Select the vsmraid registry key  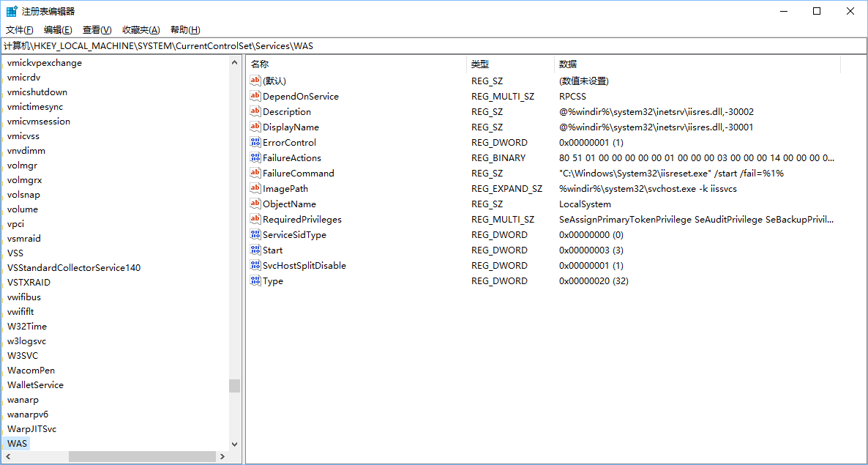tap(24, 239)
